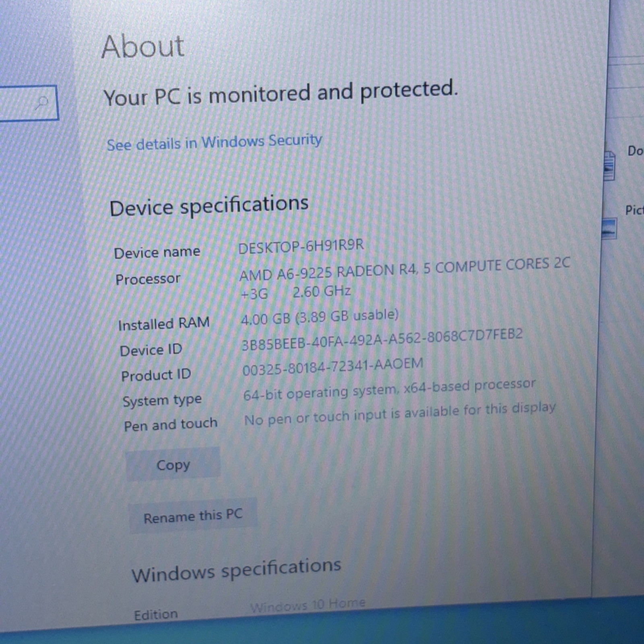Select the Device ID value 3B85BEEB-40FA
This screenshot has width=644, height=644.
[x=382, y=340]
